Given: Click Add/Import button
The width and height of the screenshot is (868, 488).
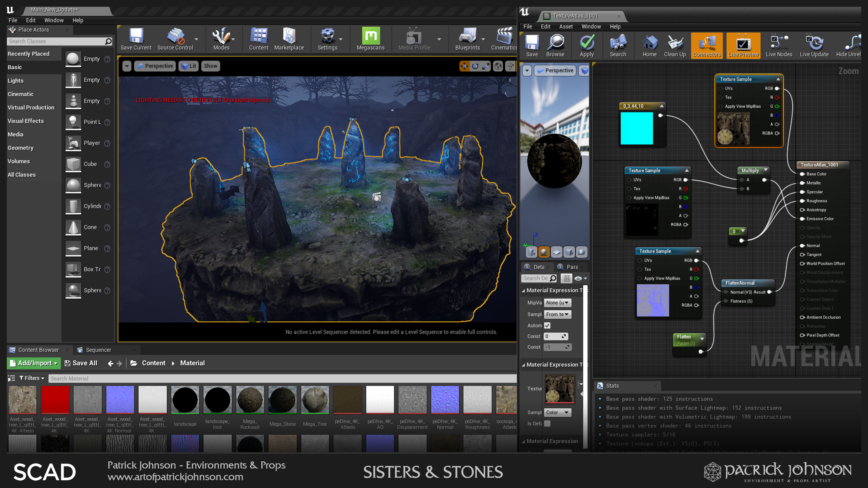Looking at the screenshot, I should (x=34, y=363).
